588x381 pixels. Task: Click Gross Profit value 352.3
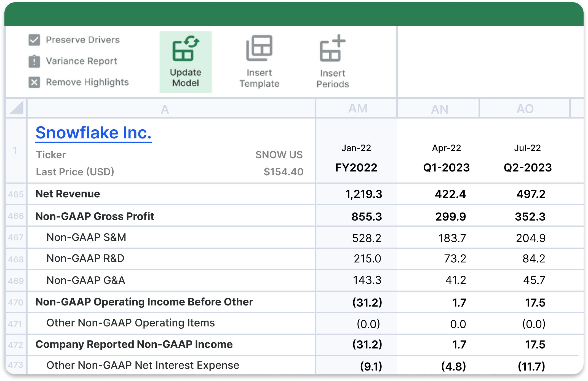click(x=530, y=217)
